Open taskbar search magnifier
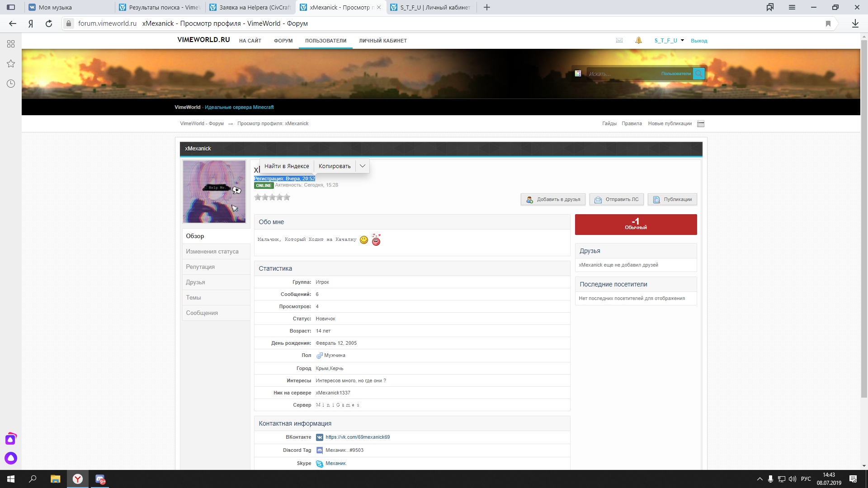The height and width of the screenshot is (488, 868). [33, 479]
